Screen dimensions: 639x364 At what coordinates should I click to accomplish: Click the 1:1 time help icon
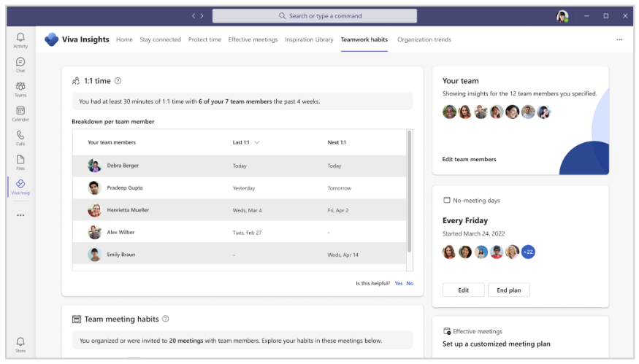(118, 81)
